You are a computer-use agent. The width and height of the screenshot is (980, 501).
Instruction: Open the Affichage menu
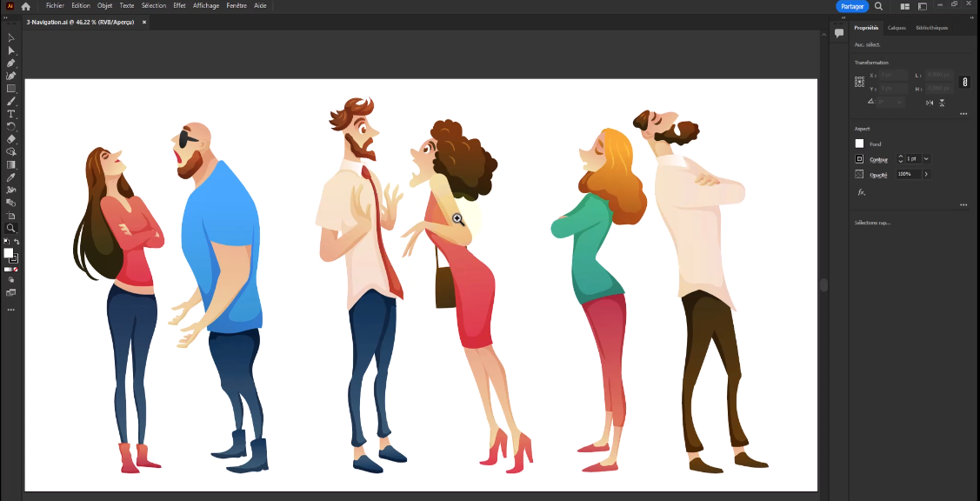(x=206, y=5)
